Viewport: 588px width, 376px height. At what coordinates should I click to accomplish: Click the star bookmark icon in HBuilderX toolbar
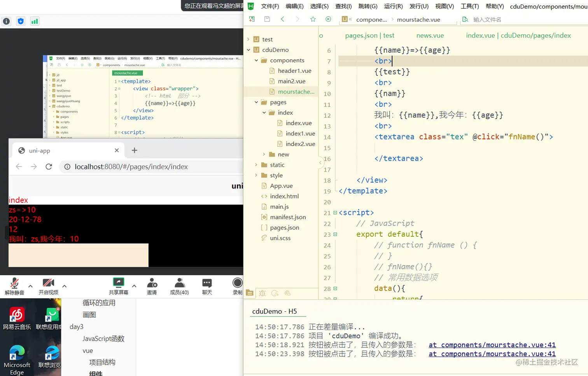point(313,19)
